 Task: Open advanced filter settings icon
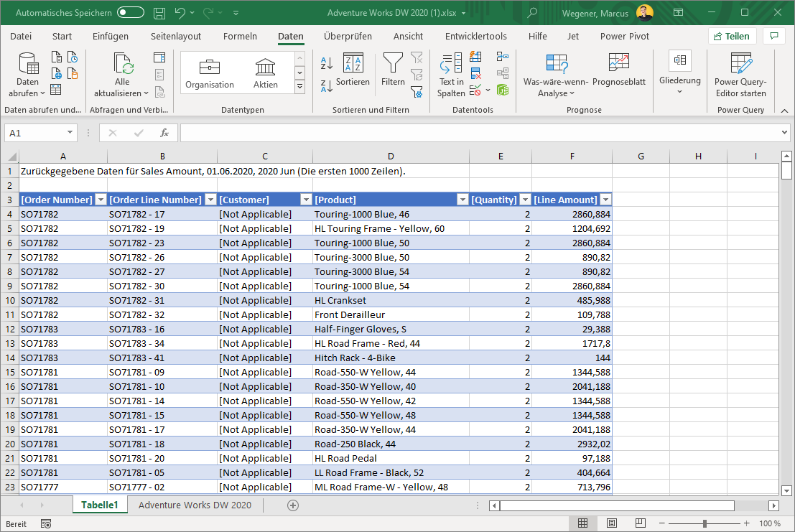(x=417, y=91)
